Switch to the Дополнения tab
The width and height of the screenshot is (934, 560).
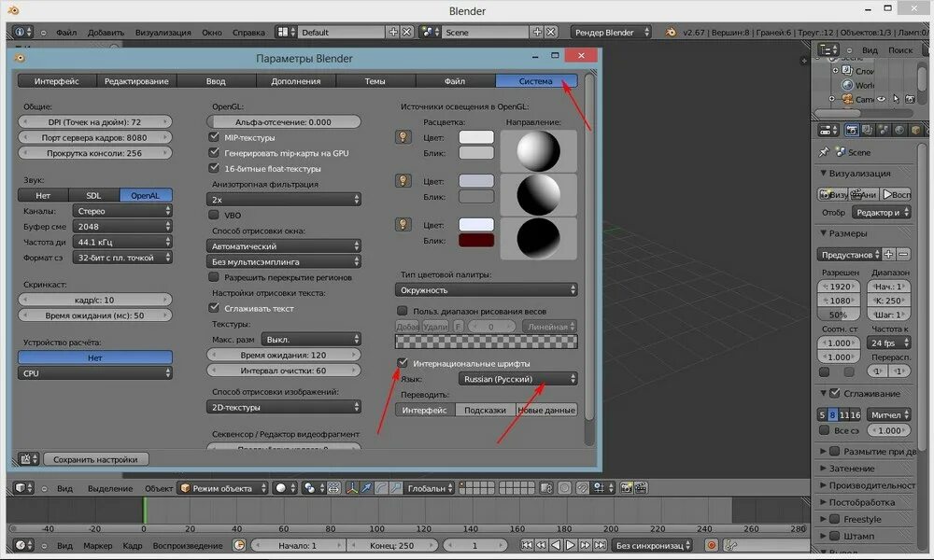[x=296, y=81]
